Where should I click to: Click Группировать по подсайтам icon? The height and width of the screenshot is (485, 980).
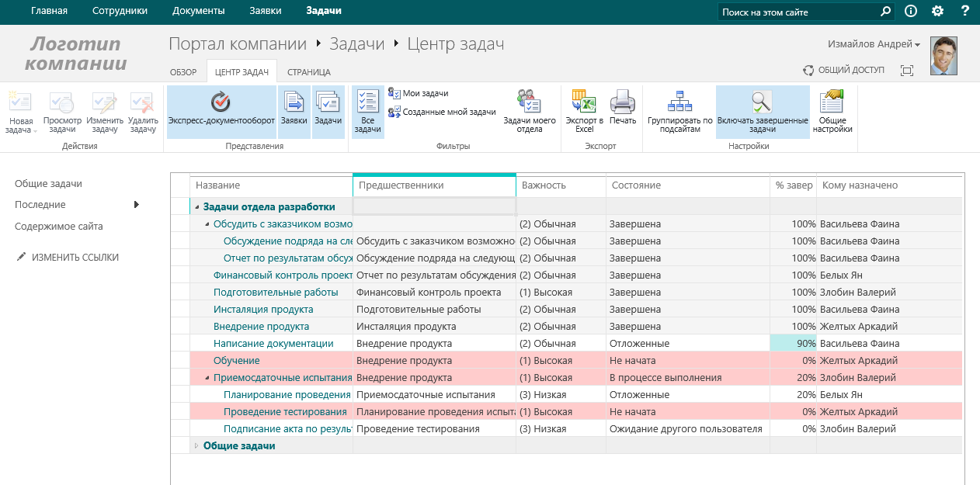click(679, 111)
